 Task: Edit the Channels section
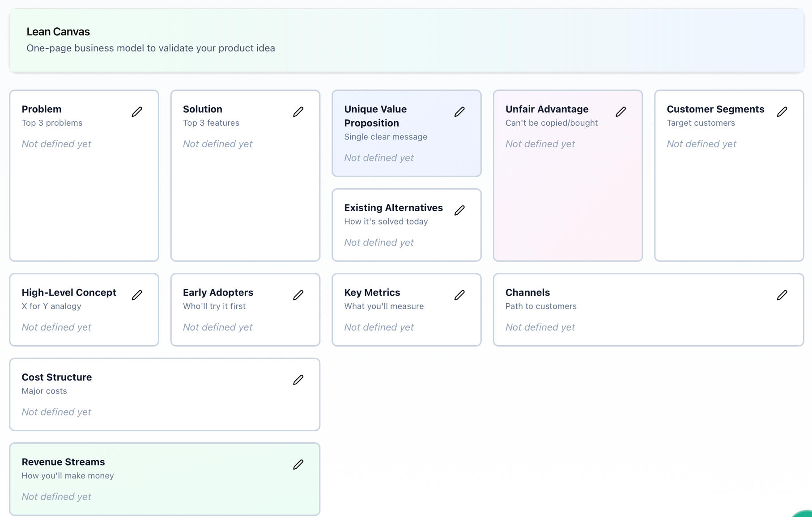(782, 295)
